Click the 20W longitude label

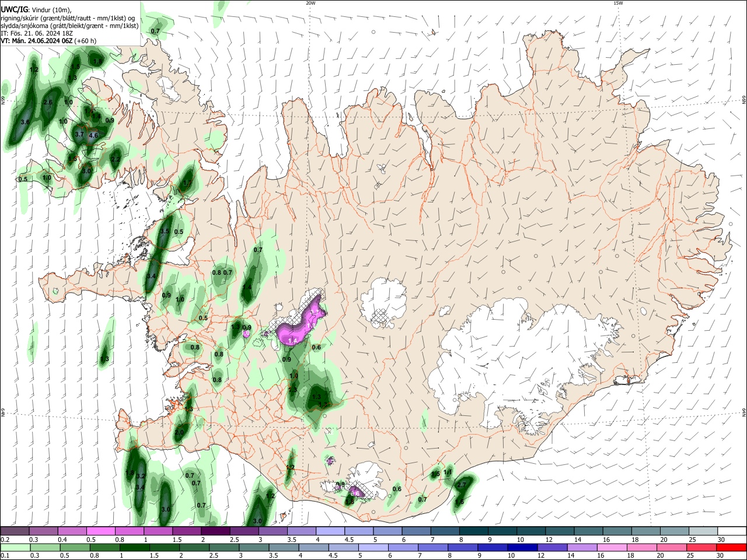[x=310, y=3]
